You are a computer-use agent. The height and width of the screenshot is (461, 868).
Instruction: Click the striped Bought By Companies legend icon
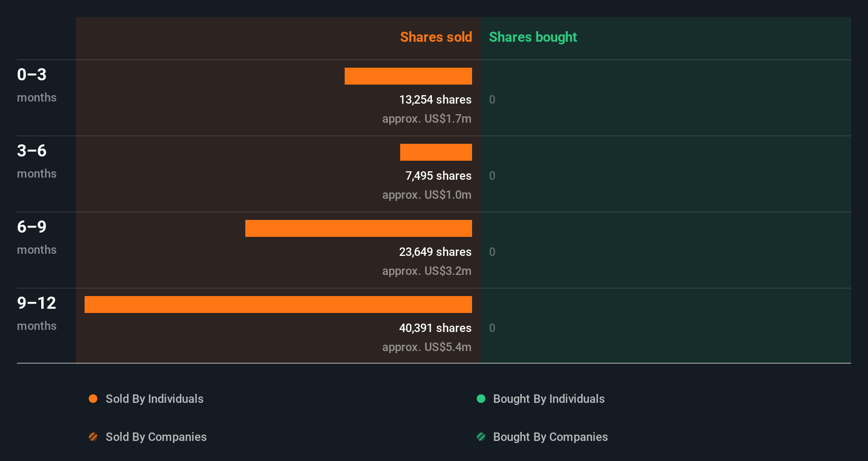point(481,437)
